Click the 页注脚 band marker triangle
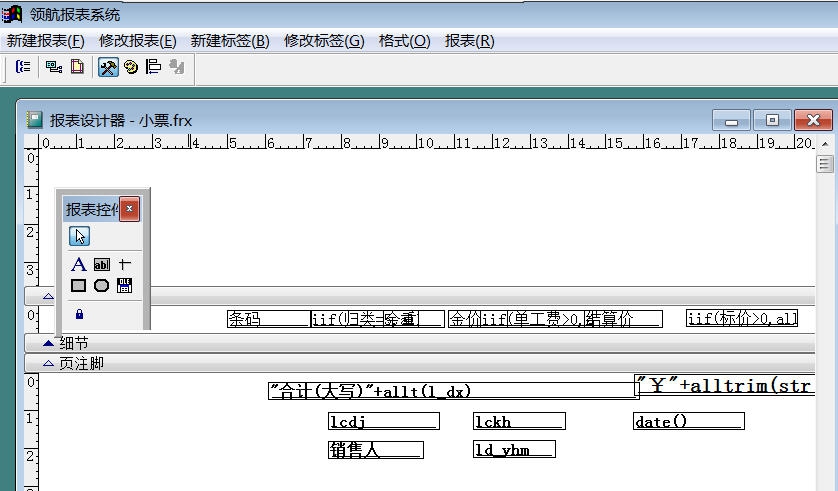 pyautogui.click(x=49, y=363)
